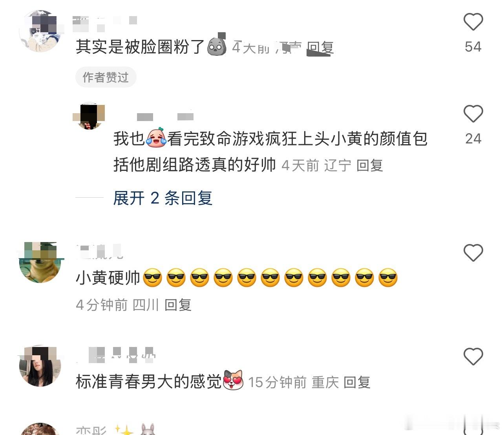Viewport: 504px width, 435px height.
Task: Tap the first sunglasses emoji
Action: coord(152,278)
